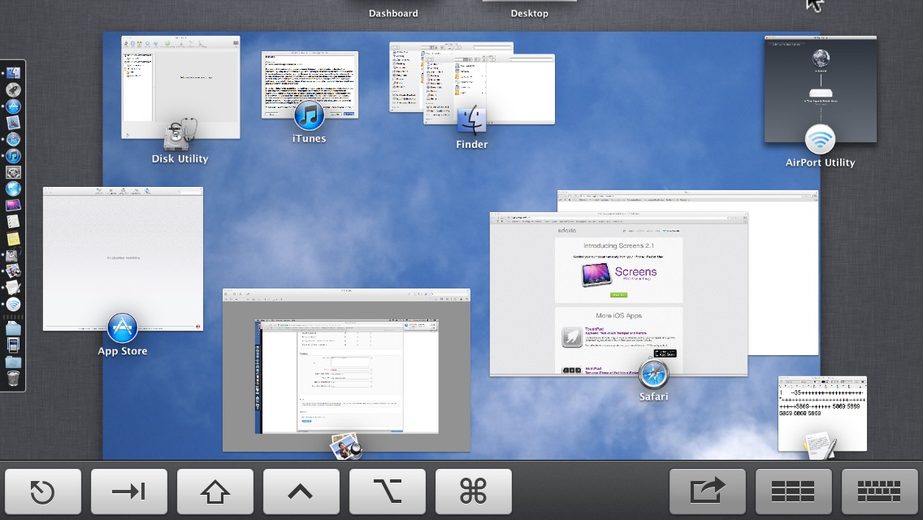
Task: Tap the share arrow button
Action: pyautogui.click(x=708, y=491)
